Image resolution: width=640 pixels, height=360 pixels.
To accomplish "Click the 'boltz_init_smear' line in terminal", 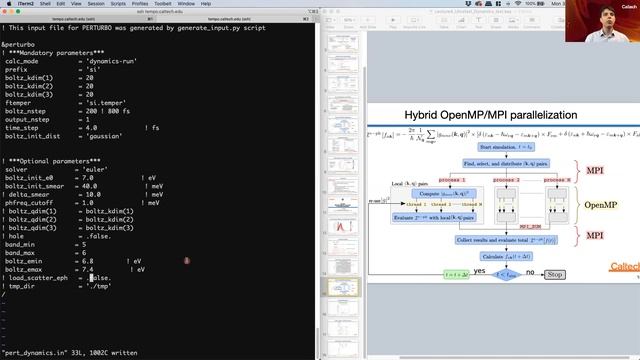I will (x=84, y=186).
